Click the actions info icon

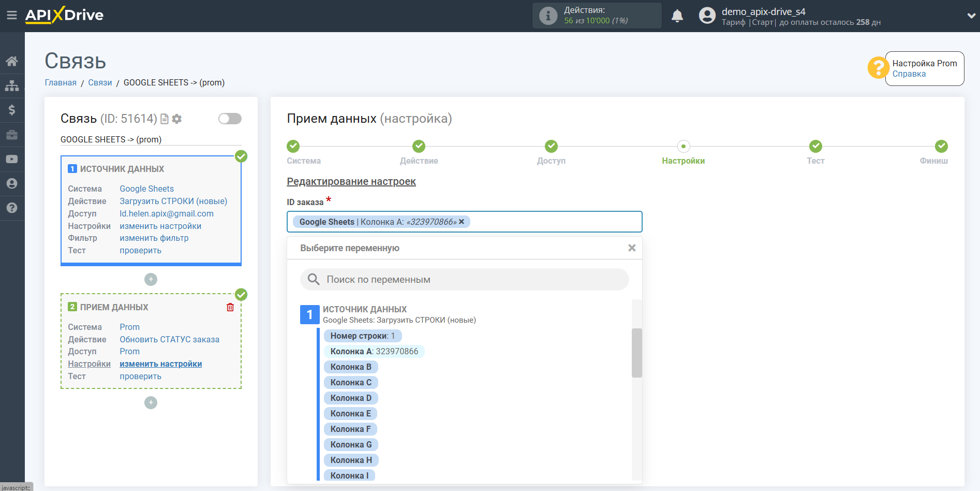tap(548, 16)
